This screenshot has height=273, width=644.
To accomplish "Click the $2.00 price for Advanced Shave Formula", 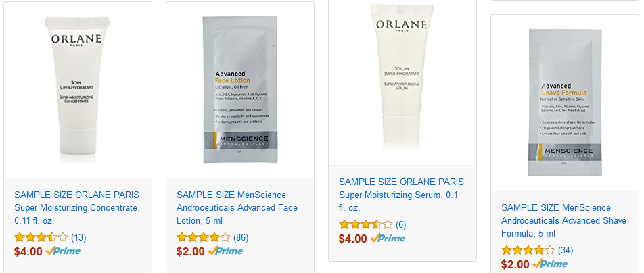I will click(x=515, y=264).
